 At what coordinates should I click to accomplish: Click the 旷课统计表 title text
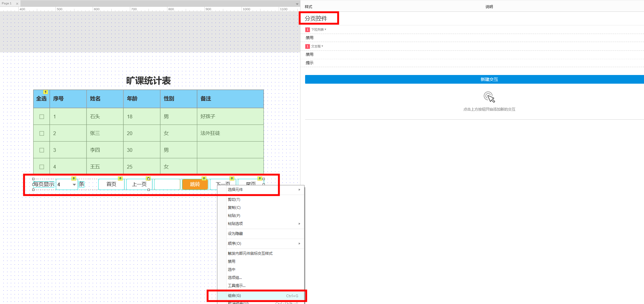148,81
